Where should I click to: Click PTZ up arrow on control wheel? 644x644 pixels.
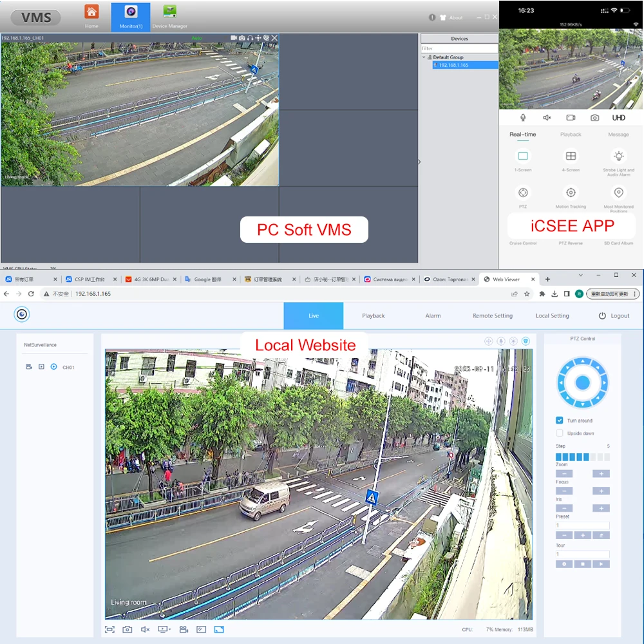(582, 361)
